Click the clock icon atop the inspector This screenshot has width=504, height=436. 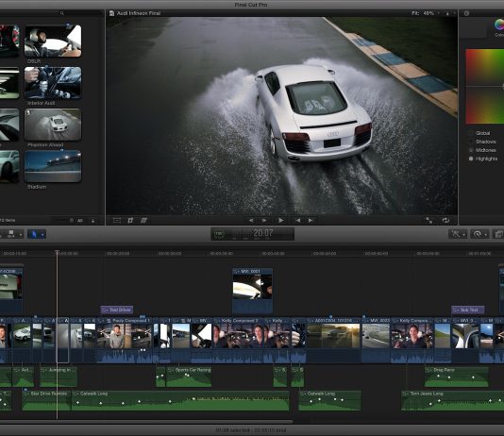coord(466,13)
